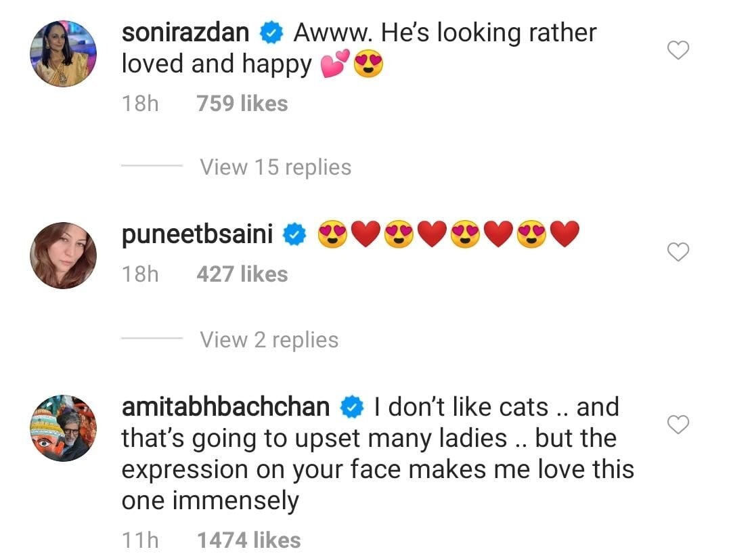The width and height of the screenshot is (731, 560).
Task: Expand View 2 replies
Action: pyautogui.click(x=269, y=339)
